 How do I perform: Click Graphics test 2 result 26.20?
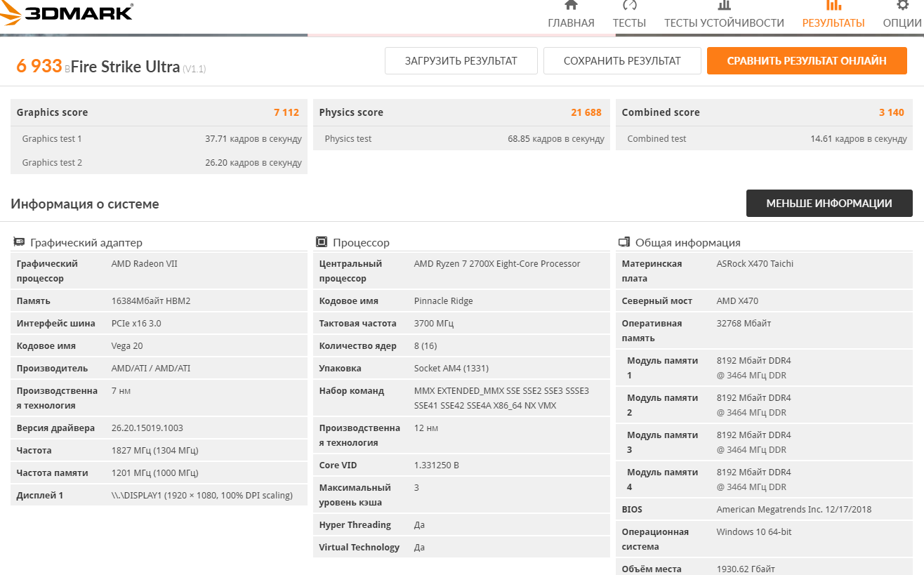[253, 163]
